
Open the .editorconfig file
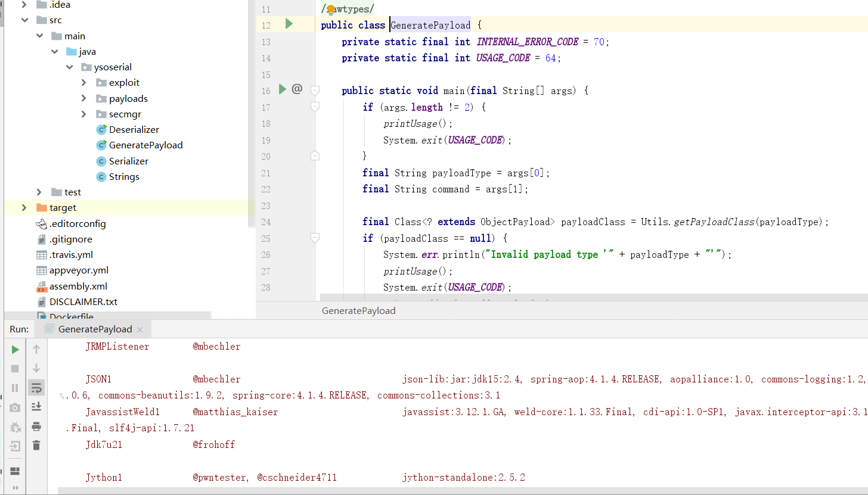coord(77,224)
